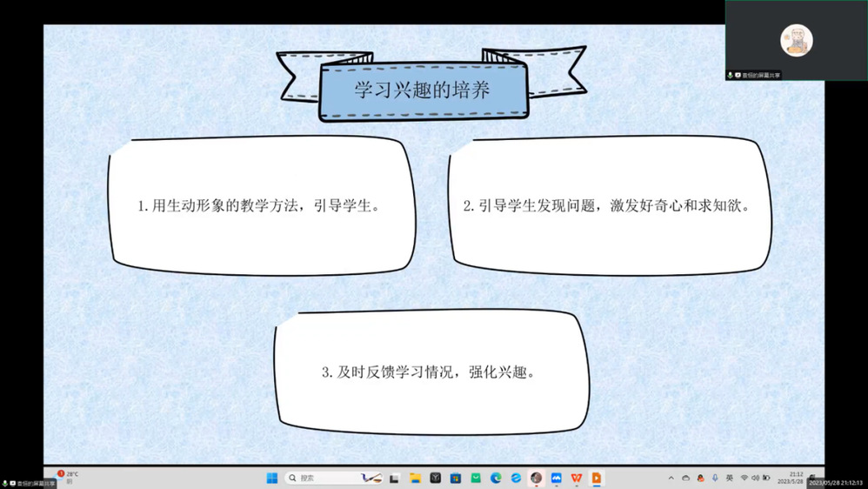The width and height of the screenshot is (868, 489).
Task: Open File Explorer from the taskbar
Action: [x=415, y=478]
